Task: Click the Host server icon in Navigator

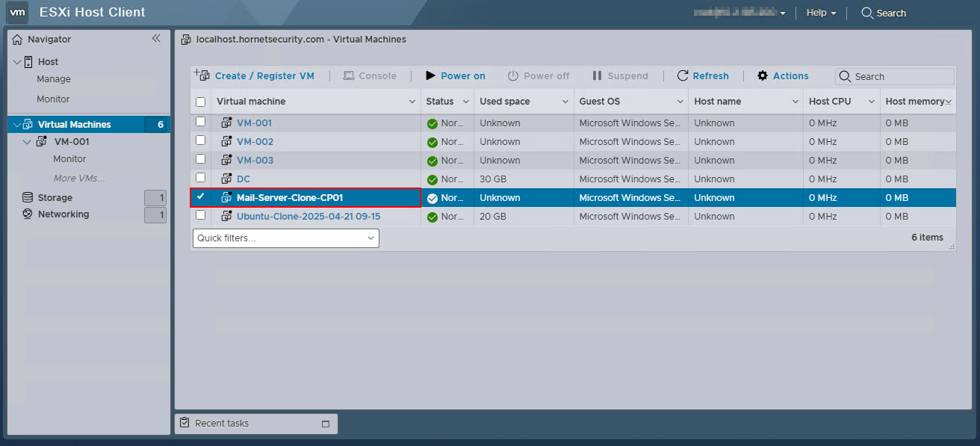Action: (x=28, y=62)
